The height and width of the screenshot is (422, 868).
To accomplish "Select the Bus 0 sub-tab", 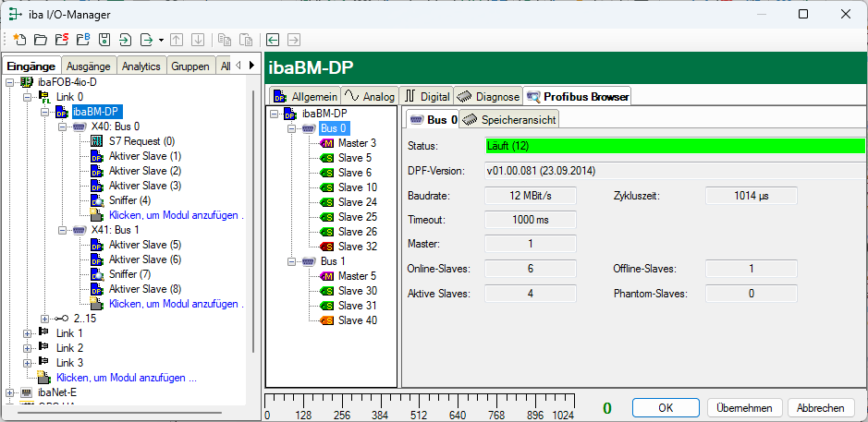I will 434,119.
